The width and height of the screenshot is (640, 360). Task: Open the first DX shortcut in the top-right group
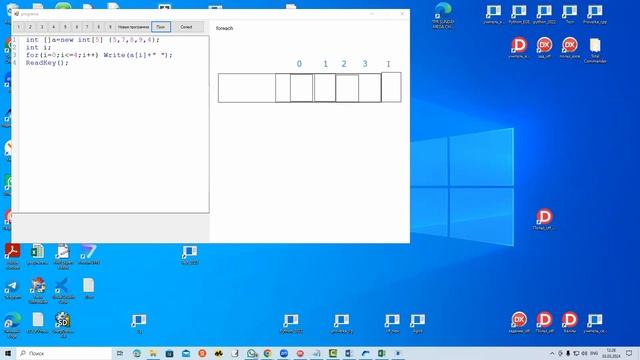(544, 48)
